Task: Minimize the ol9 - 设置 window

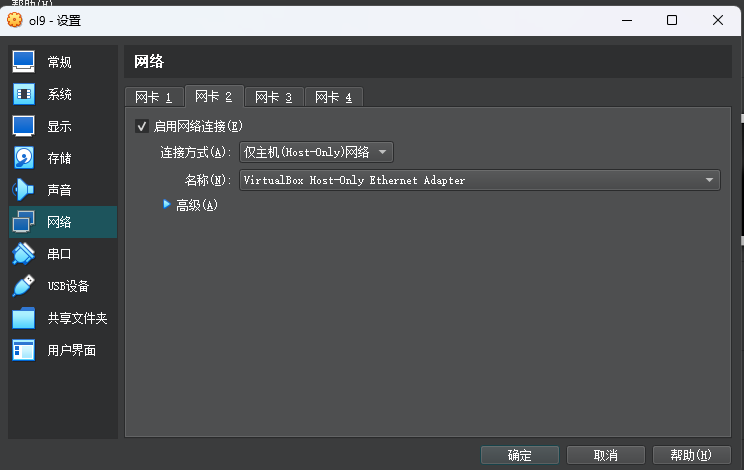Action: 627,20
